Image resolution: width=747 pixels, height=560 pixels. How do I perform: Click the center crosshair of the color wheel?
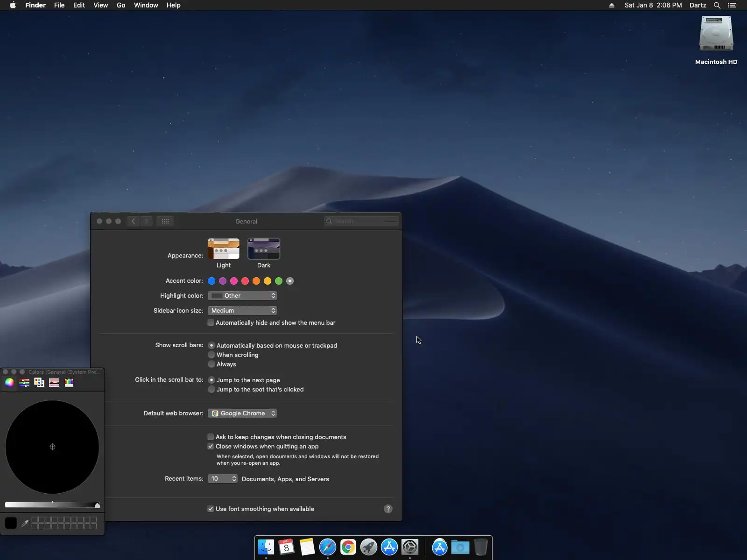52,447
